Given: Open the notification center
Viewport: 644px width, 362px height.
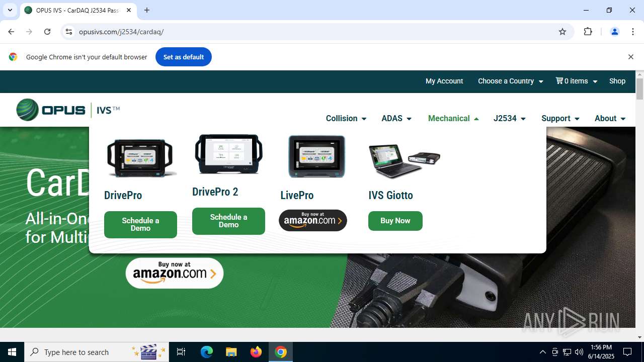Looking at the screenshot, I should [x=627, y=352].
